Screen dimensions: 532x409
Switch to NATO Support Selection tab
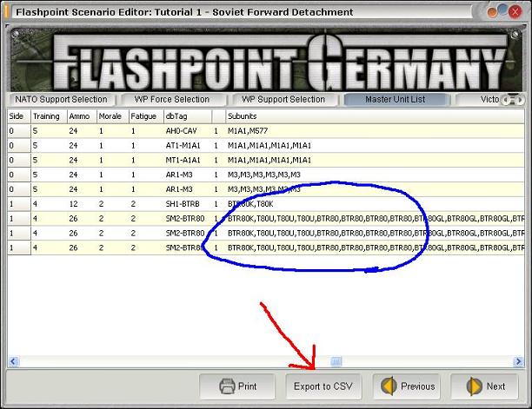tap(61, 99)
